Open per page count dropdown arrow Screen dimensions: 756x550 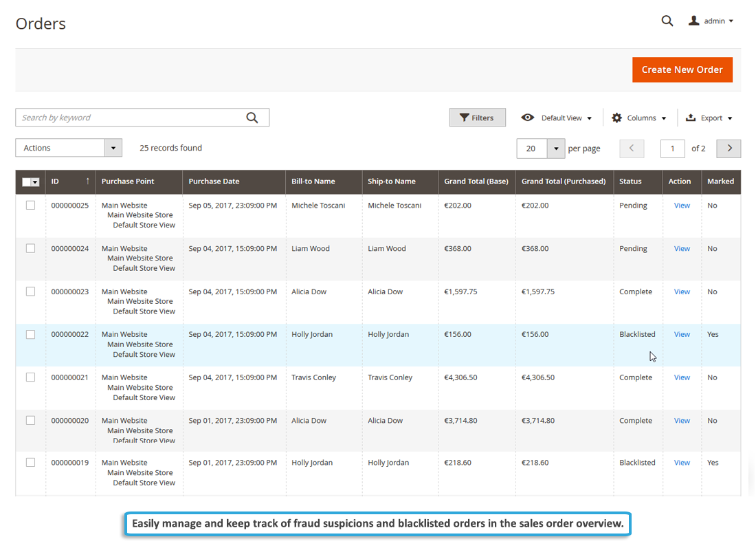(556, 148)
